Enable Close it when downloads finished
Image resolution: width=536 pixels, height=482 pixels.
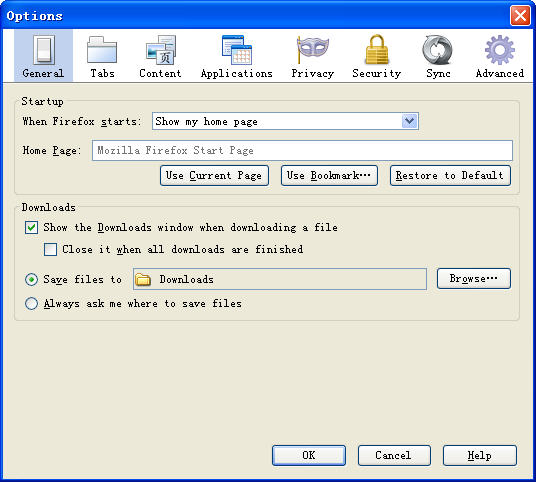(50, 249)
